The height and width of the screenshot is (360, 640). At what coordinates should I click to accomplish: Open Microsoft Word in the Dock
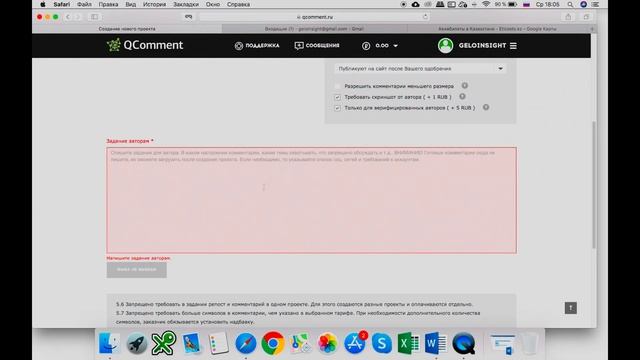436,343
